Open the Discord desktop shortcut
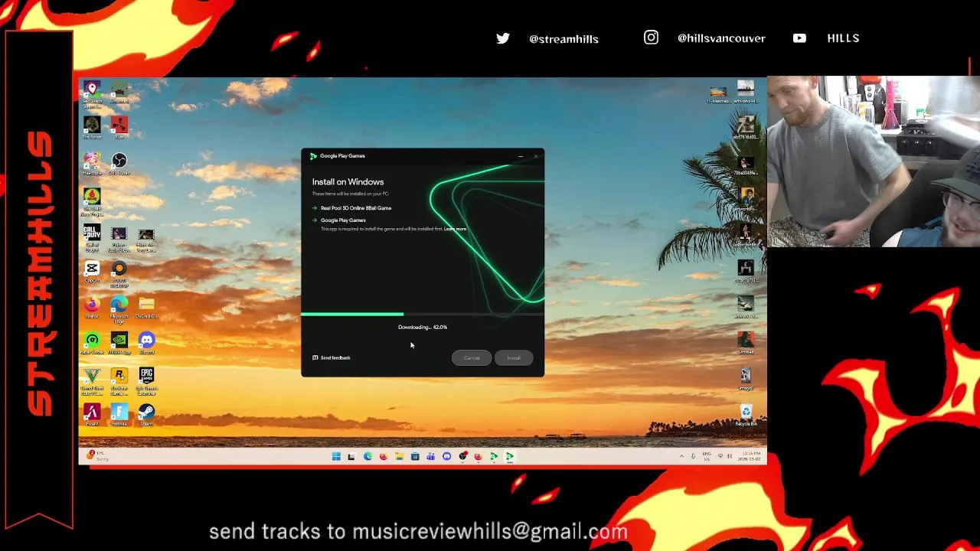This screenshot has width=980, height=551. point(146,343)
